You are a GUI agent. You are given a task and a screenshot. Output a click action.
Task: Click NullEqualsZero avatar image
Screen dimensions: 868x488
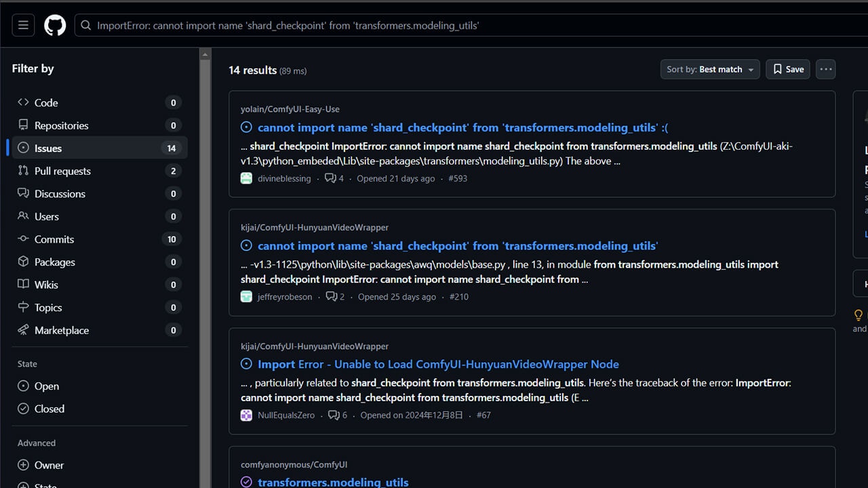(246, 415)
